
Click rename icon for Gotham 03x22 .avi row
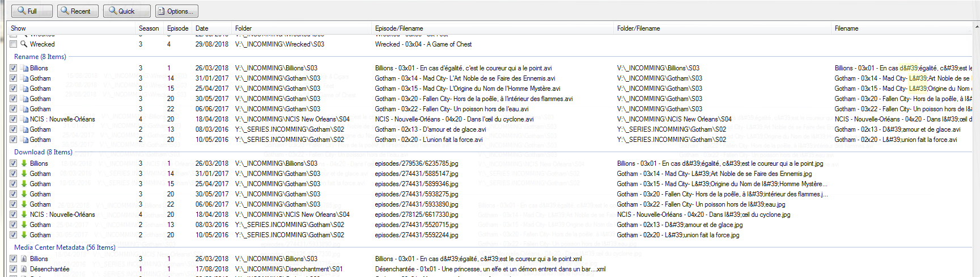[24, 109]
